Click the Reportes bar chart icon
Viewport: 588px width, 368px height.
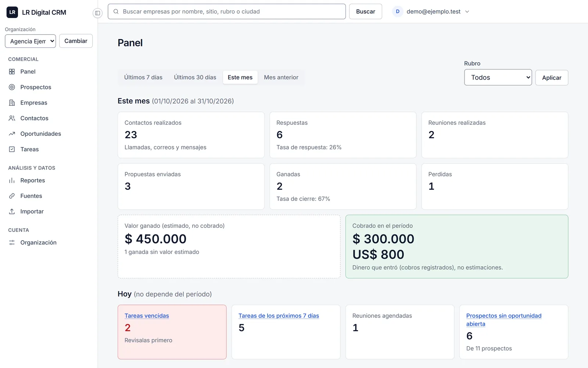point(12,180)
